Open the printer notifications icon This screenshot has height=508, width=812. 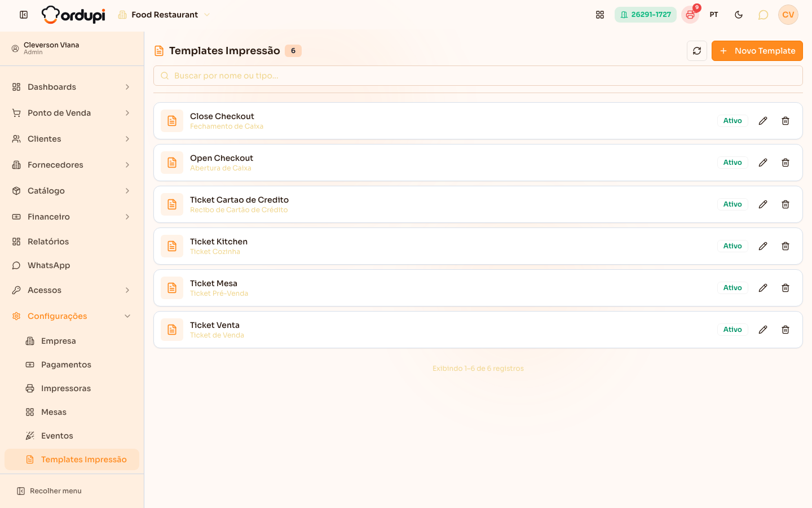click(690, 15)
